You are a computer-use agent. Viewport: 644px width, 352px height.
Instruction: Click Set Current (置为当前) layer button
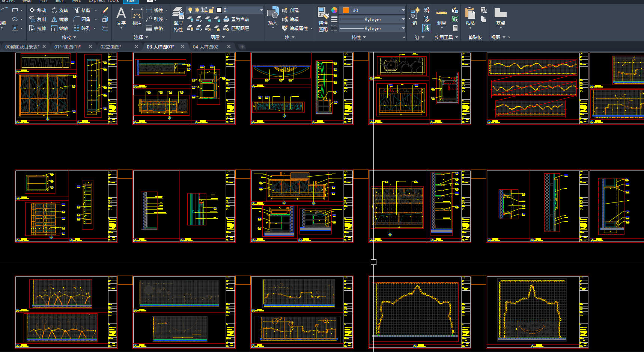point(236,19)
